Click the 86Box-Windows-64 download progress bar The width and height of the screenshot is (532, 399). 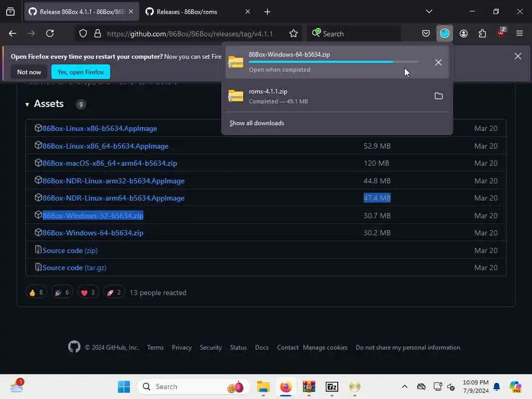coord(334,62)
